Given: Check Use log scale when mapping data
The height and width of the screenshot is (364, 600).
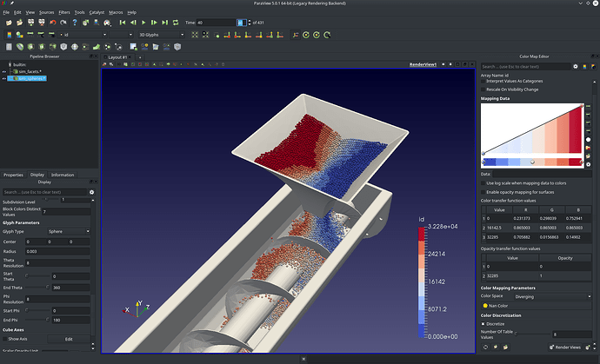Looking at the screenshot, I should coord(485,182).
